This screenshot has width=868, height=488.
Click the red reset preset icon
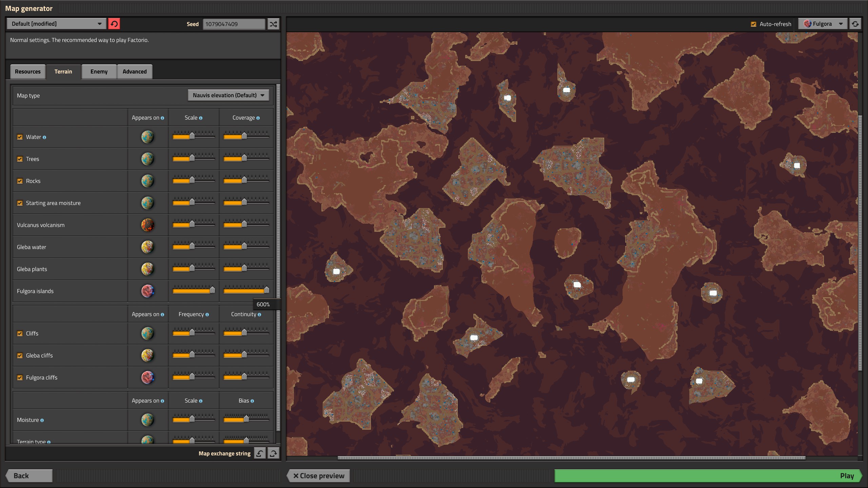114,24
